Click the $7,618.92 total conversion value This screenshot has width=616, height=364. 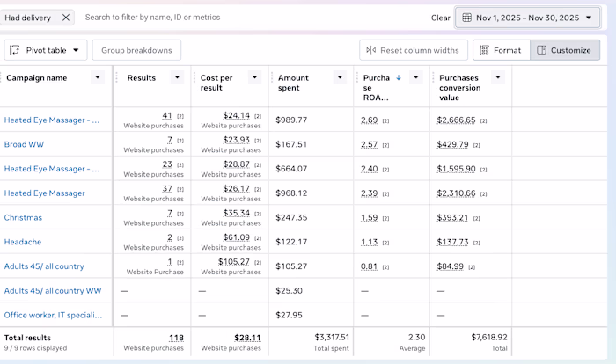[489, 337]
